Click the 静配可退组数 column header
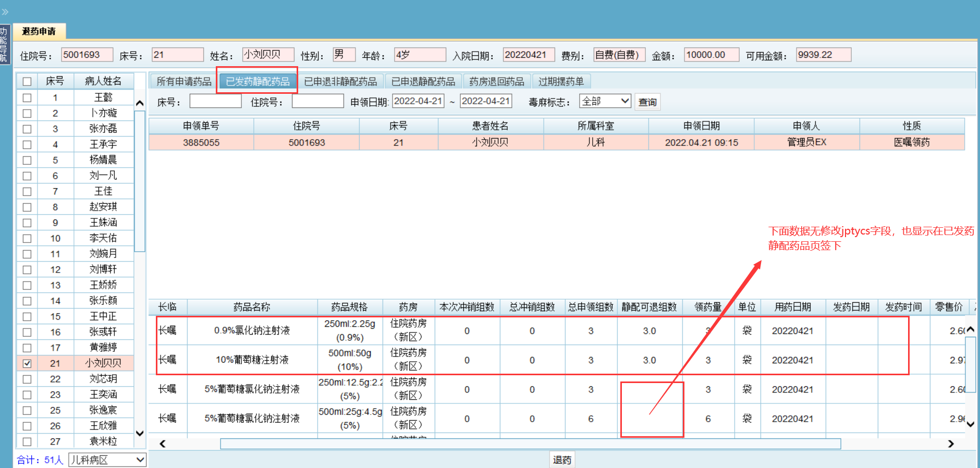Viewport: 980px width, 468px height. point(650,307)
